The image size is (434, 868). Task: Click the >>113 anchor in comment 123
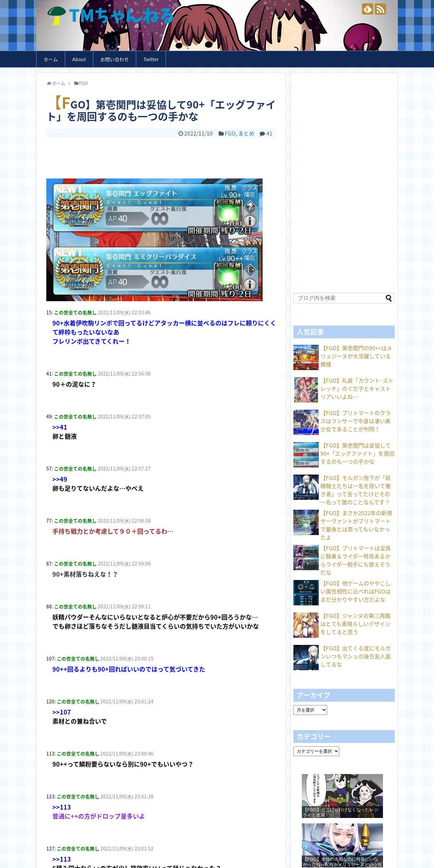pos(62,807)
